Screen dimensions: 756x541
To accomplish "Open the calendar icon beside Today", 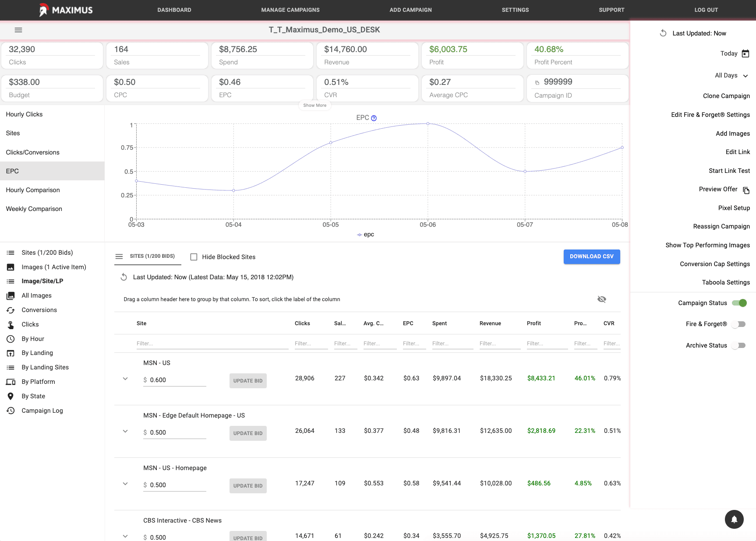I will click(x=746, y=53).
